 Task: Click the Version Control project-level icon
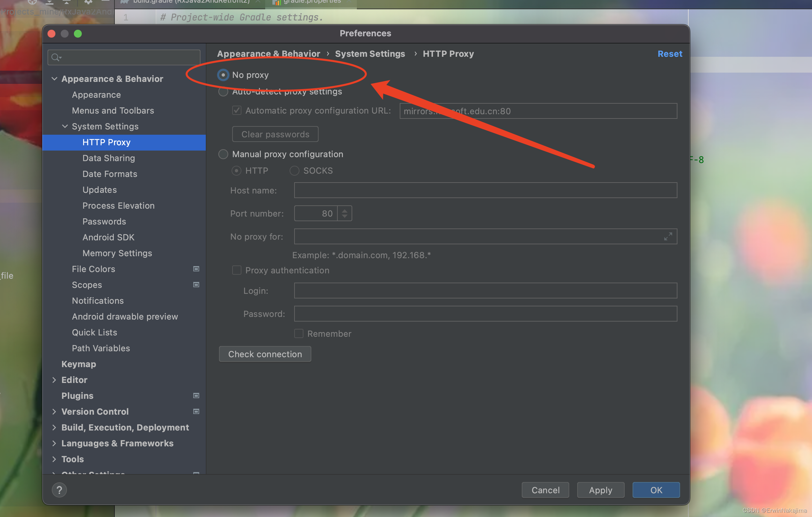(196, 411)
